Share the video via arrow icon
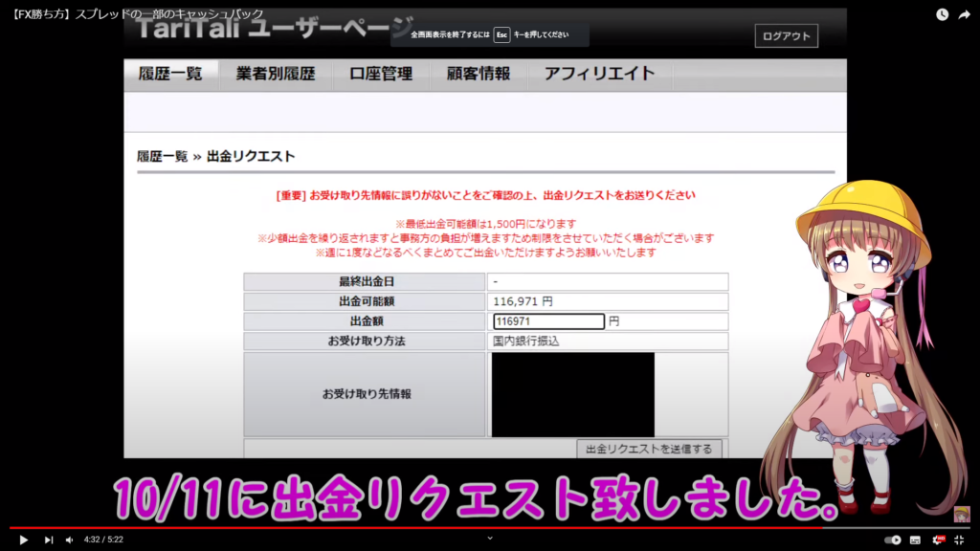 (965, 14)
